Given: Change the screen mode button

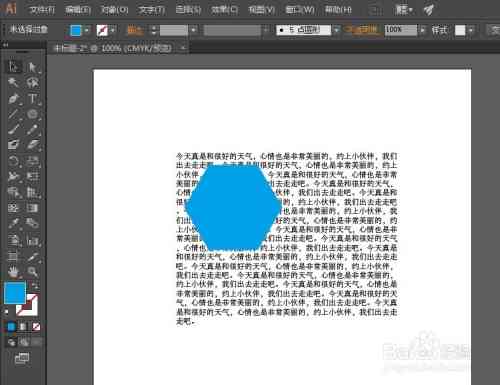Looking at the screenshot, I should coord(22,358).
